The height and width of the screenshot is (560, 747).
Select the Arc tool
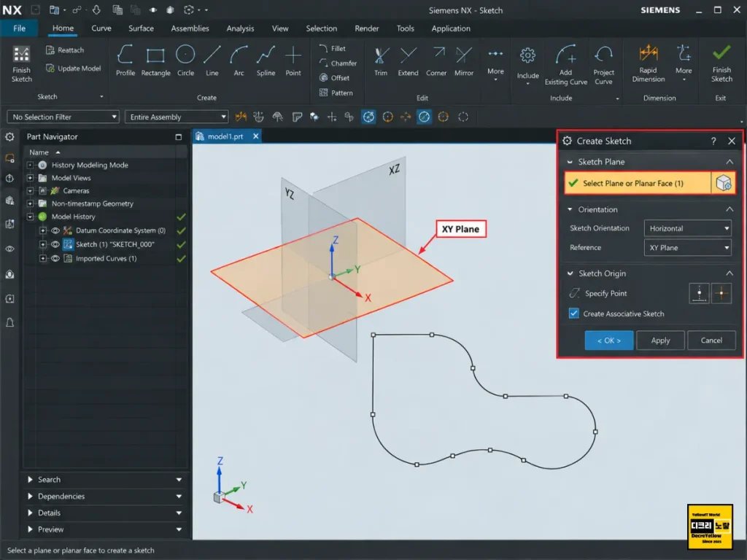pos(239,61)
